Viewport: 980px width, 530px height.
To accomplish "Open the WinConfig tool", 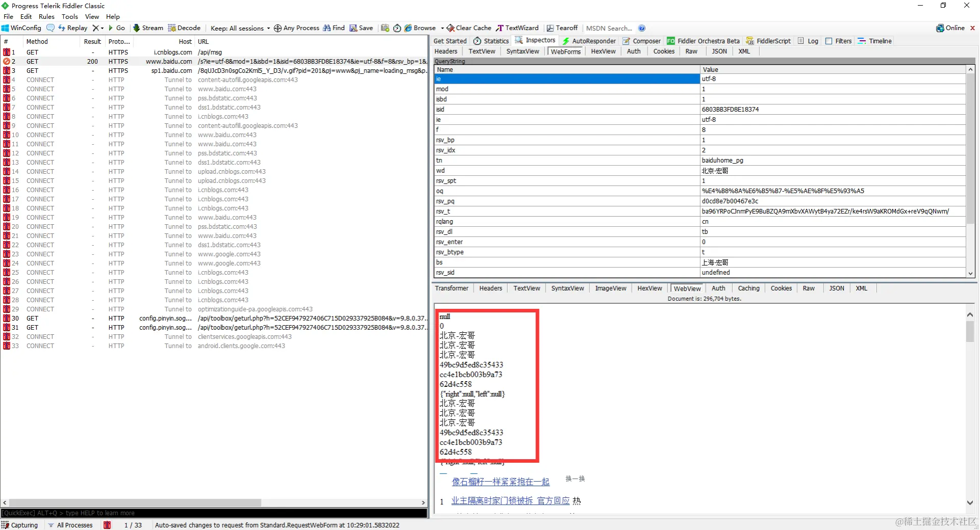I will [21, 28].
